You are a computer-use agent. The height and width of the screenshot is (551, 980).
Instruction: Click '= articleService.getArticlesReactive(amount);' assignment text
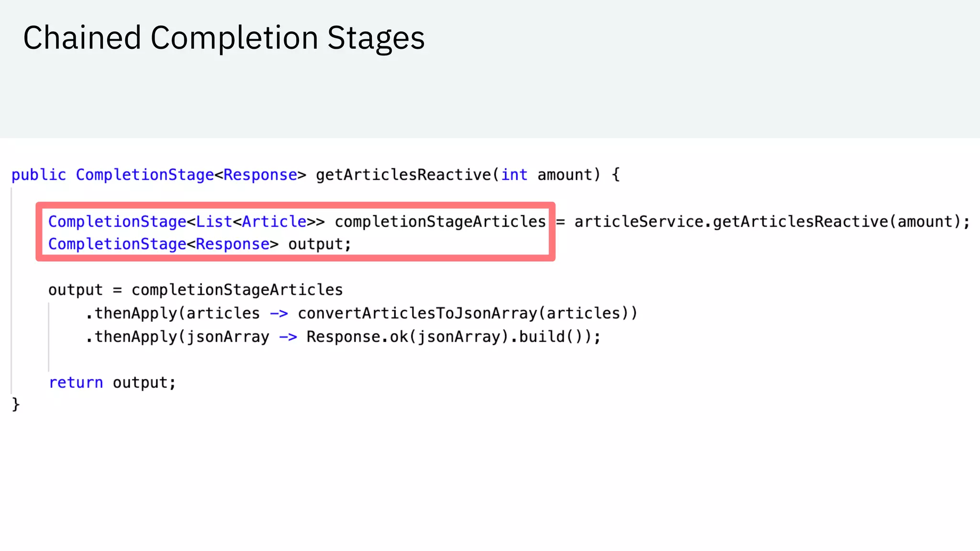(x=763, y=222)
